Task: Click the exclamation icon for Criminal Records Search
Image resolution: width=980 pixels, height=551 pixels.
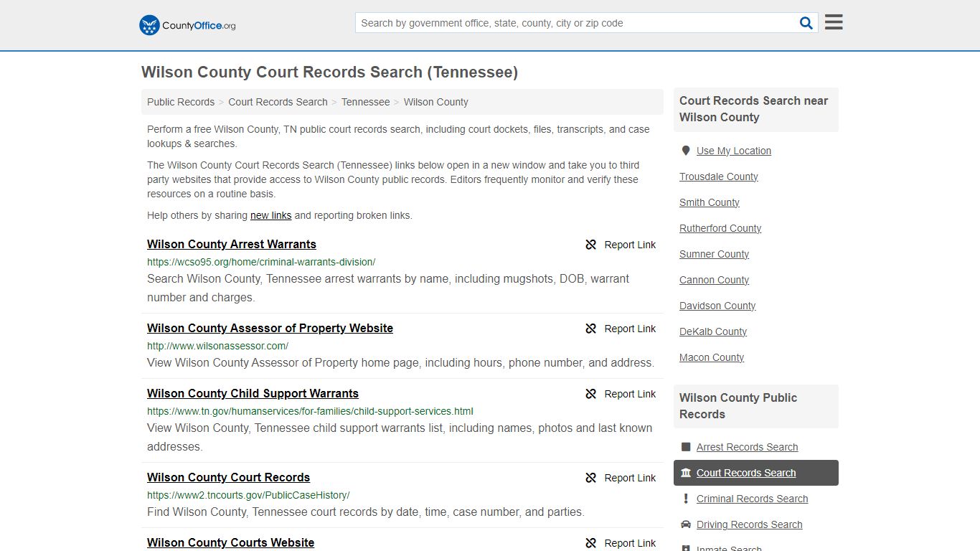Action: point(686,499)
